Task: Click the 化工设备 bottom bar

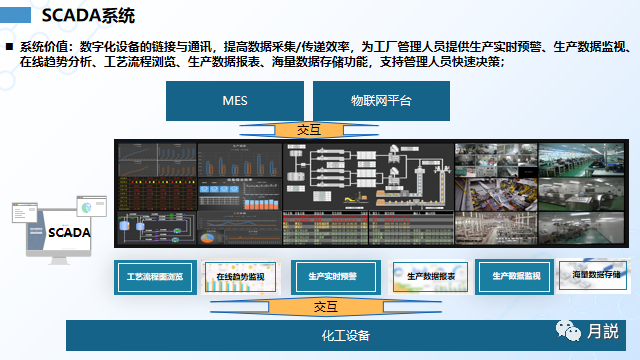Action: pyautogui.click(x=346, y=335)
